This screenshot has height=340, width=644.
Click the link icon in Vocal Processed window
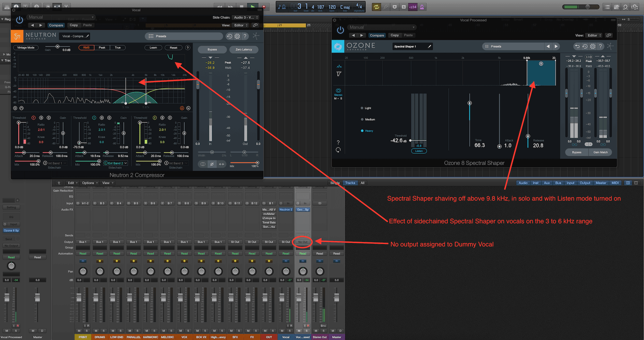pos(609,35)
